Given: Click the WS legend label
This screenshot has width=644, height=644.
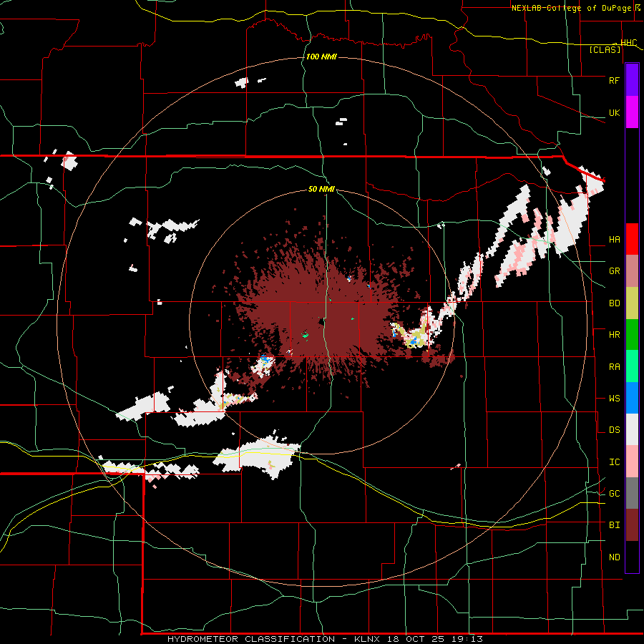Looking at the screenshot, I should tap(614, 398).
